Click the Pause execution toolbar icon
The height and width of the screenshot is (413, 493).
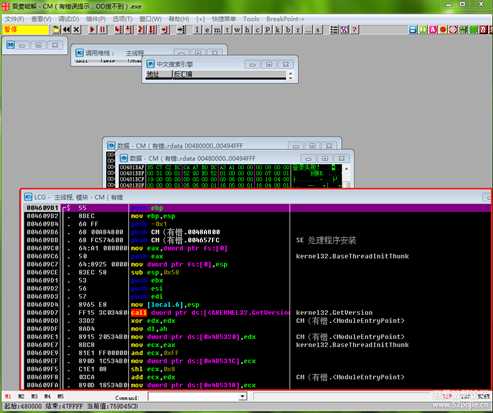click(102, 29)
